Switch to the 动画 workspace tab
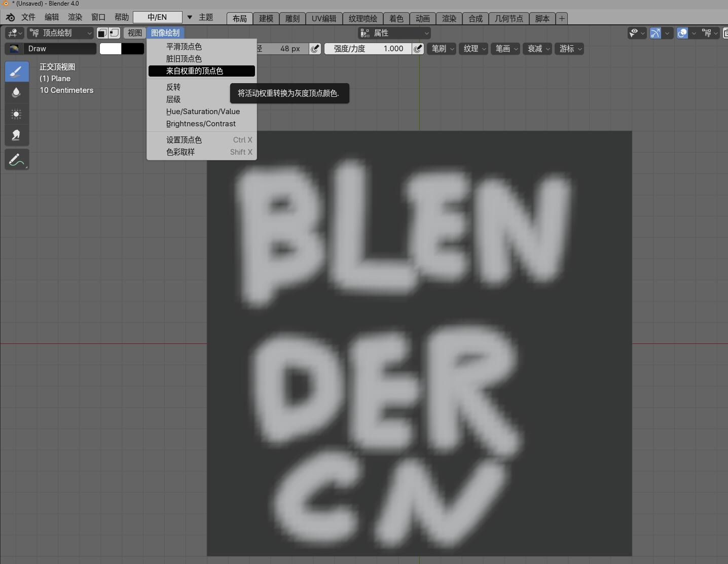 click(423, 19)
